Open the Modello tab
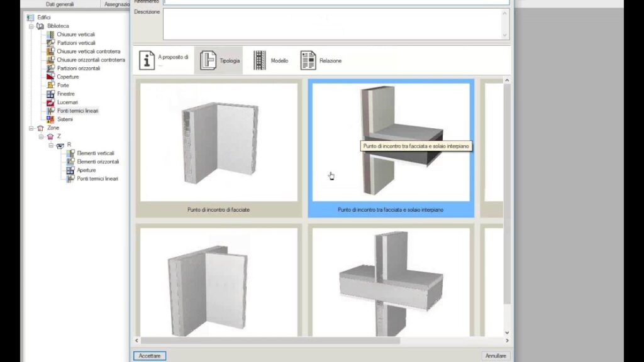The image size is (644, 362). [x=271, y=60]
